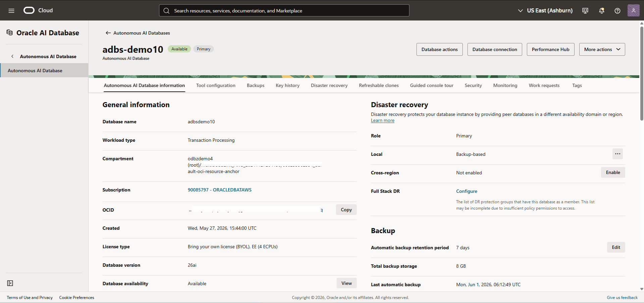
Task: Open the Monitoring tab
Action: (505, 85)
